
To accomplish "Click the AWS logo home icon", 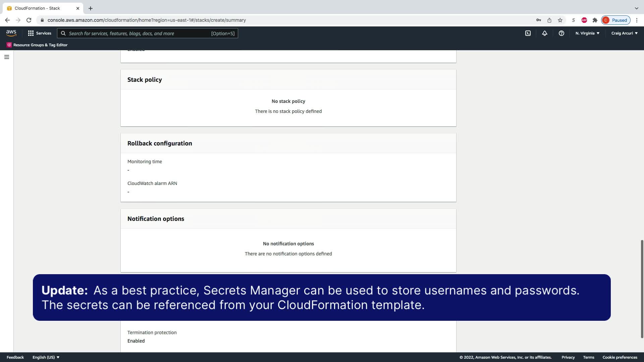I will [x=11, y=33].
